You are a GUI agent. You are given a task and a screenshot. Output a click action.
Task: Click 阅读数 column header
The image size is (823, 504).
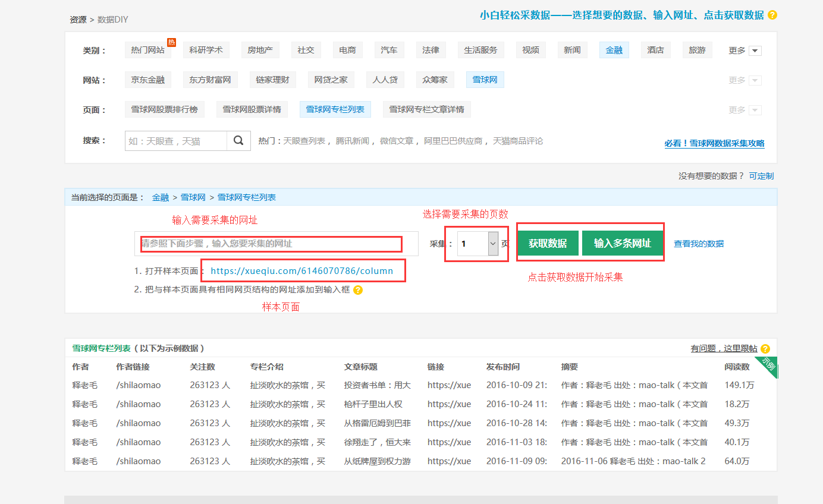(737, 367)
